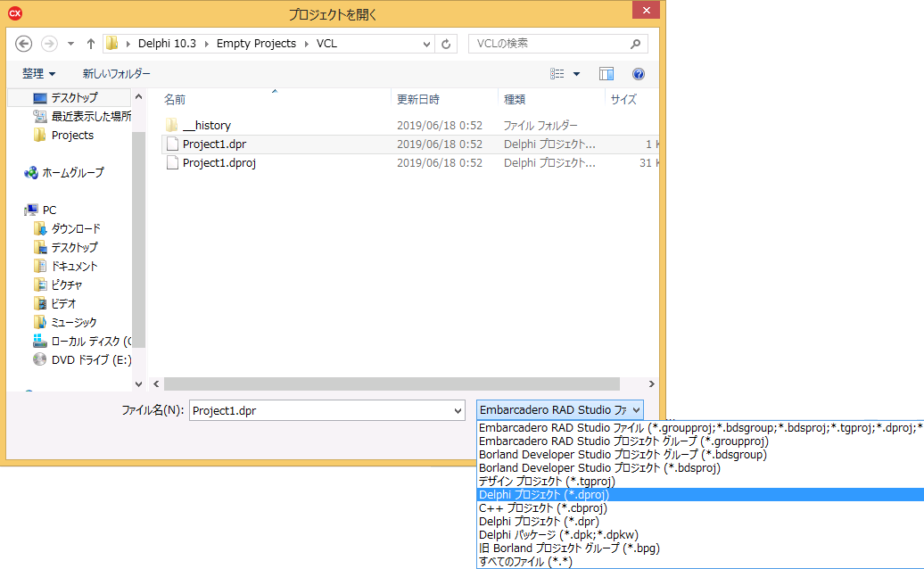
Task: Expand the 整理 menu dropdown
Action: click(51, 73)
